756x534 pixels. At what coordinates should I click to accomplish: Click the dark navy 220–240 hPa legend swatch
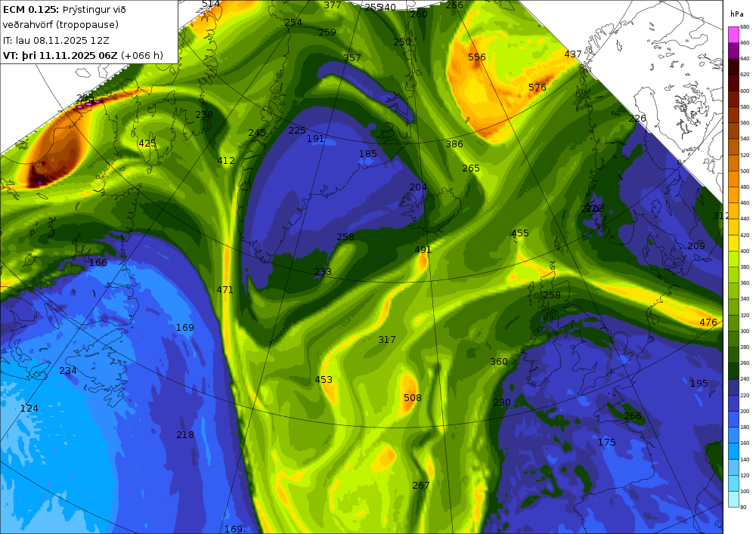coord(733,387)
